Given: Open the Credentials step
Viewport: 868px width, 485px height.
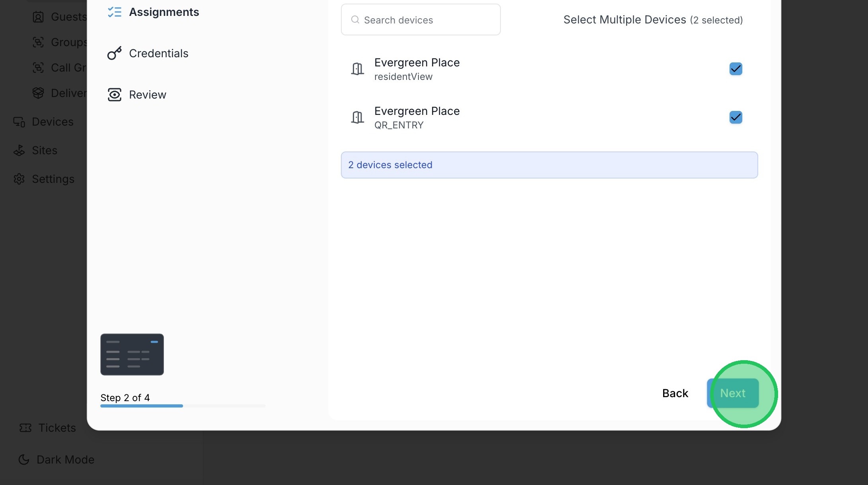Looking at the screenshot, I should point(158,53).
